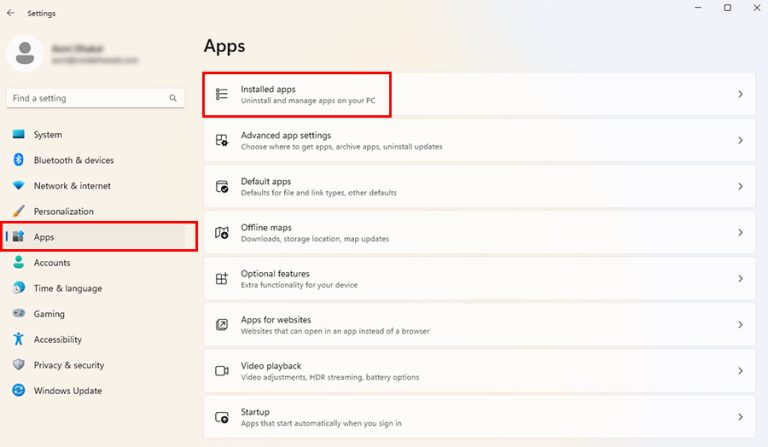
Task: Click the Optional features icon
Action: click(222, 278)
